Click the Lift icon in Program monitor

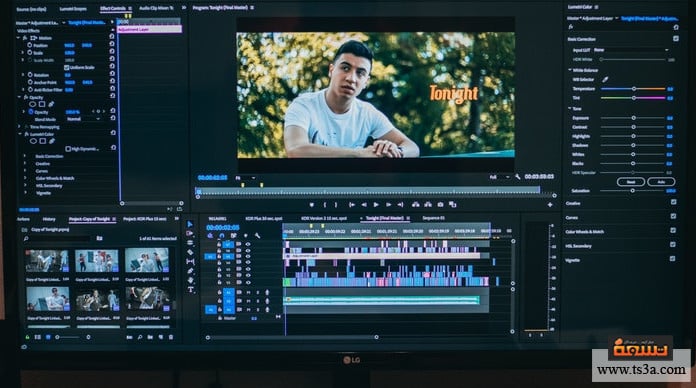[x=415, y=205]
